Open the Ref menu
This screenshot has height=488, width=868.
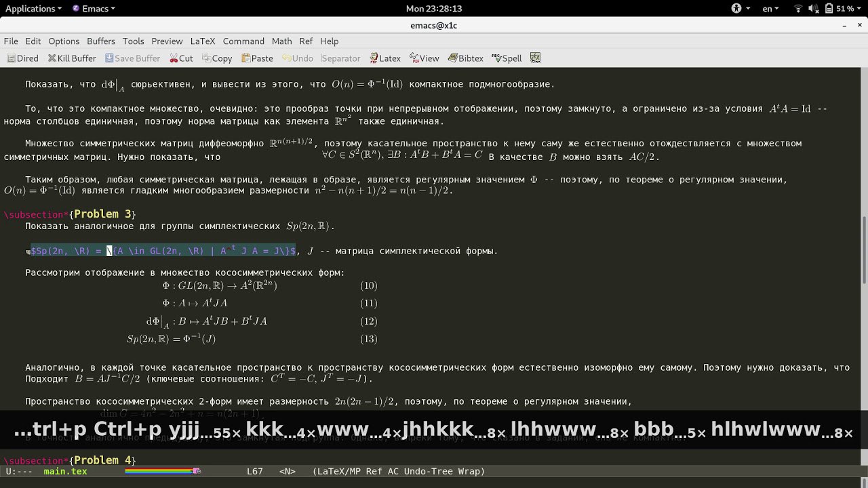[x=307, y=41]
